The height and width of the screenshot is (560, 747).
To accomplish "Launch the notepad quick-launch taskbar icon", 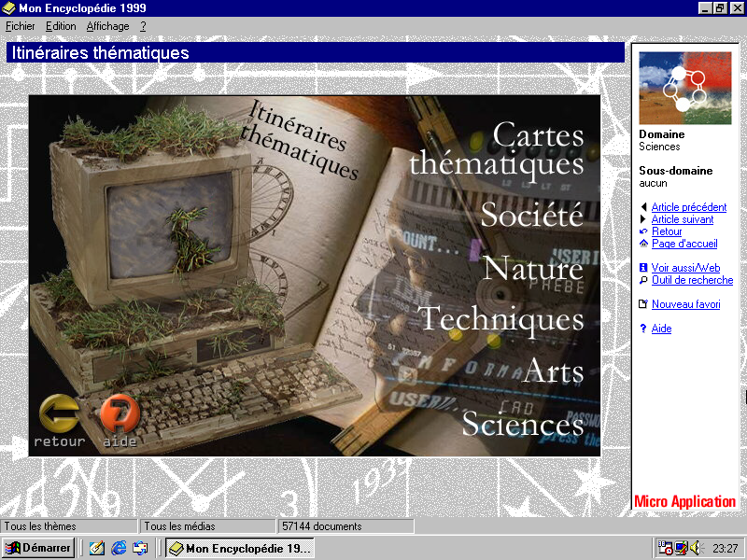I will pyautogui.click(x=97, y=548).
